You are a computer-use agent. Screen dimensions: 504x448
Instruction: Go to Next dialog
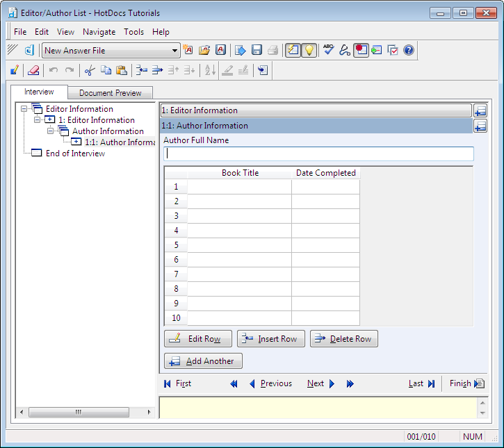[x=321, y=383]
